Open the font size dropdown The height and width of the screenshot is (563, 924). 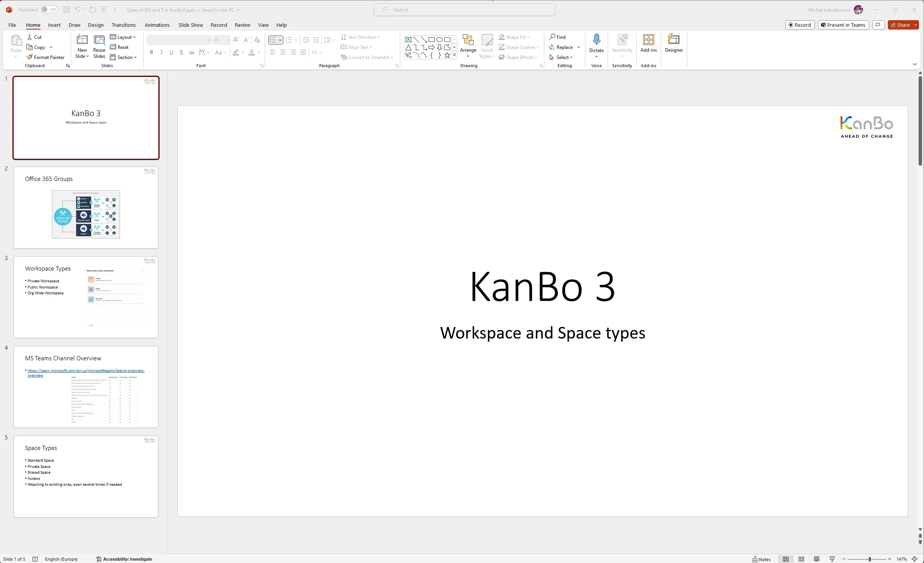pyautogui.click(x=227, y=40)
